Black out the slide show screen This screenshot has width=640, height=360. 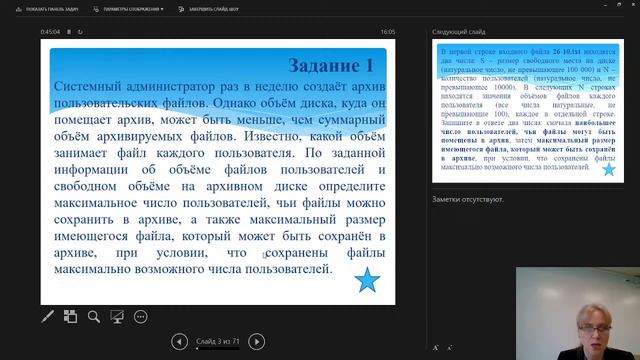click(x=117, y=316)
